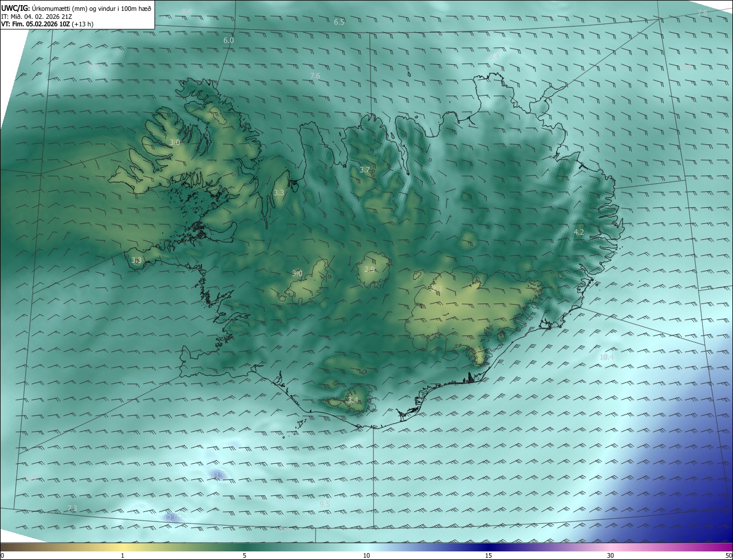Click the 7.8 value label on the map
Screen dimensions: 733x560
pos(702,13)
